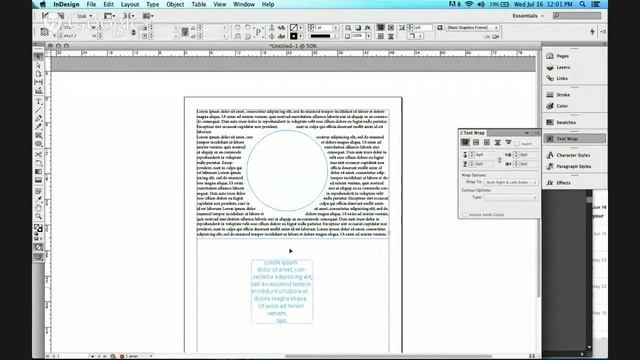Open the Table menu

199,4
